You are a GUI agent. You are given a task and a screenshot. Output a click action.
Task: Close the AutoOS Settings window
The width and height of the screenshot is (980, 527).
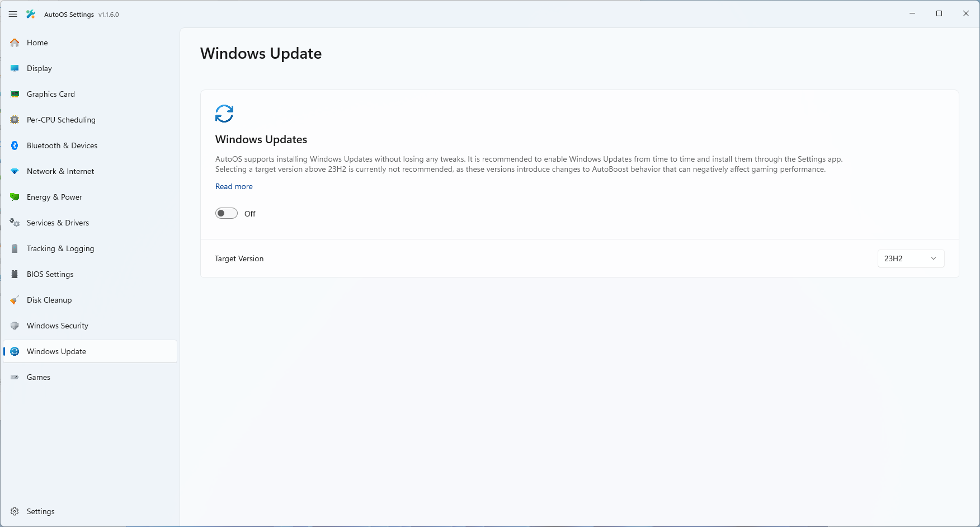(966, 13)
